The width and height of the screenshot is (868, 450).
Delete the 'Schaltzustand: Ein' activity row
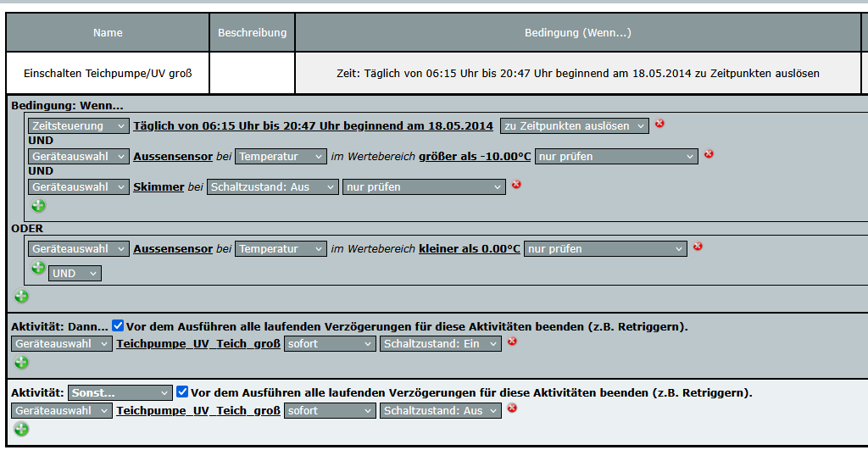(512, 341)
